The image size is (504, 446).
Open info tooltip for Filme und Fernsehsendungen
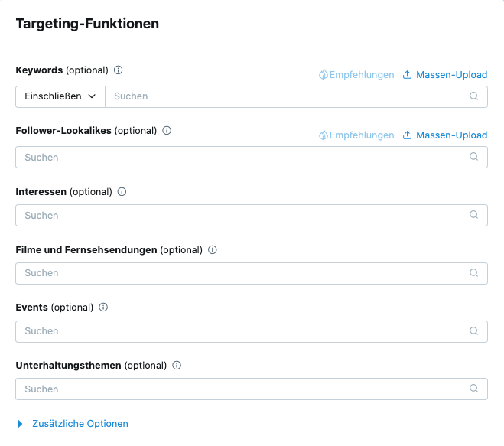[213, 249]
